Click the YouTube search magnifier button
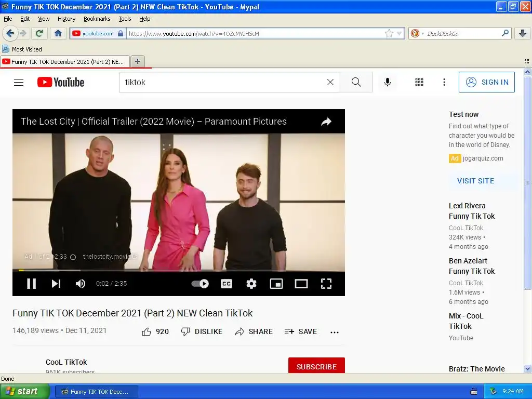The height and width of the screenshot is (399, 532). coord(356,82)
